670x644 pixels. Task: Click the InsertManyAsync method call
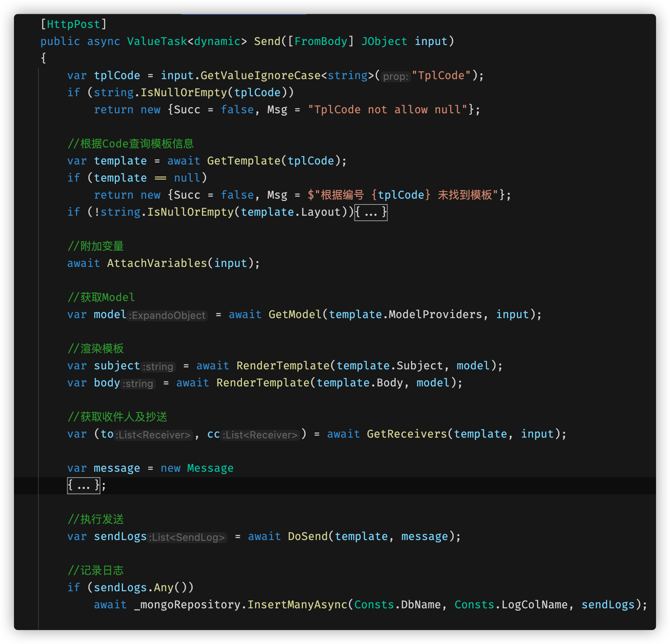tap(297, 605)
